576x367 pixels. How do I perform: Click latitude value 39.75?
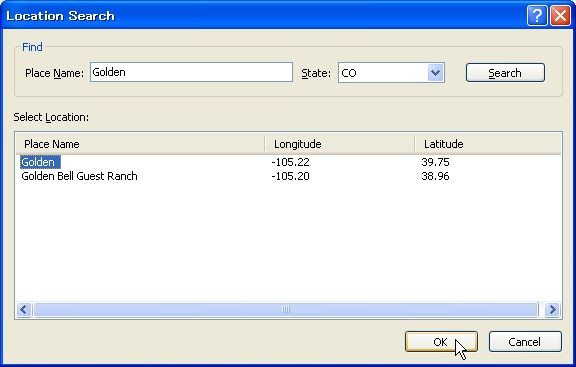[435, 162]
